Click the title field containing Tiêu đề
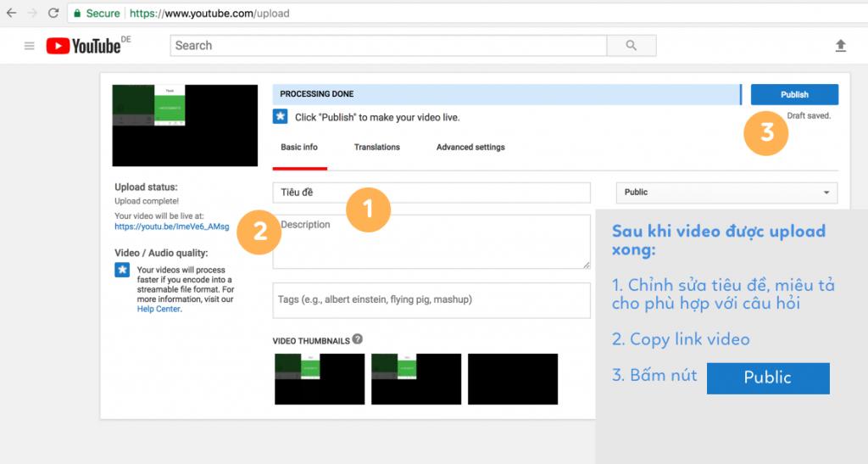Image resolution: width=868 pixels, height=464 pixels. pyautogui.click(x=431, y=193)
